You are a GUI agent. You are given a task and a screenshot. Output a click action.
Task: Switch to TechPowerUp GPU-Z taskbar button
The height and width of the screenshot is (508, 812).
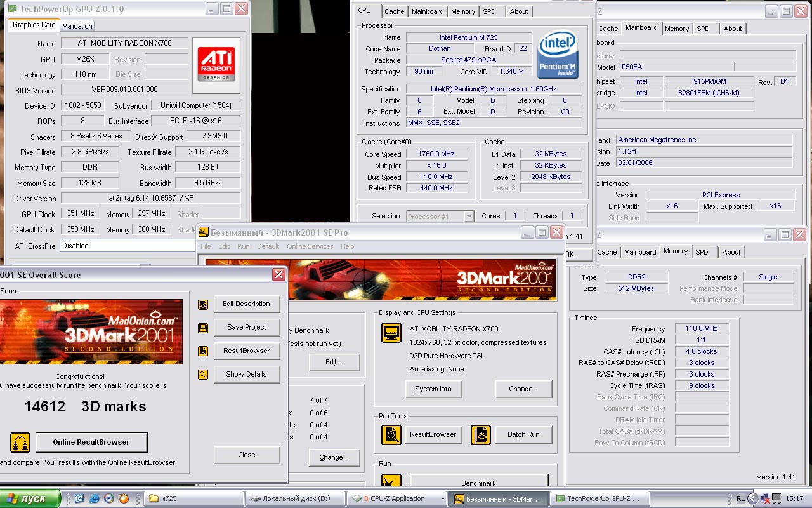click(599, 499)
